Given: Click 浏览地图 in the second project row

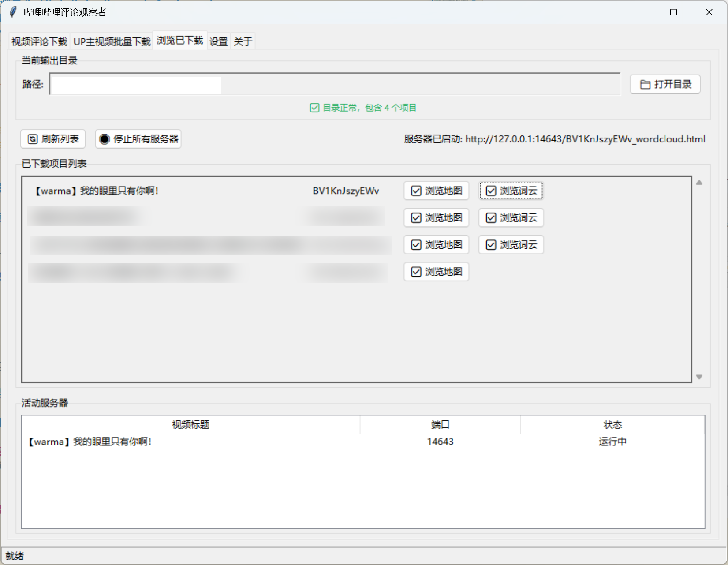Looking at the screenshot, I should click(437, 218).
